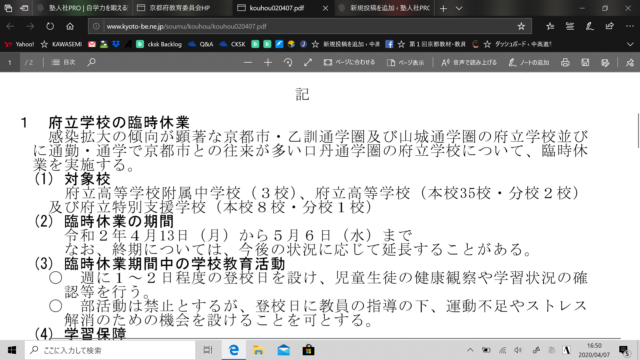Screen dimensions: 640x360
Task: Set these tabs aside icon
Action: (x=24, y=8)
